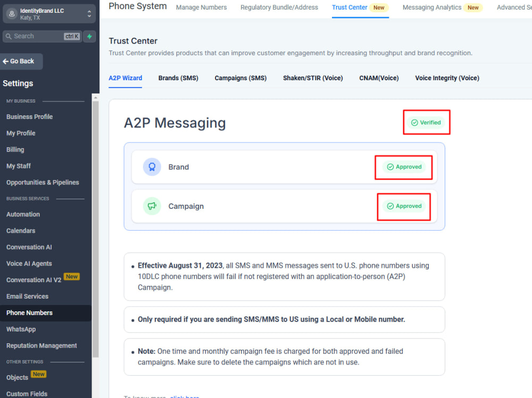Viewport: 532px width, 398px height.
Task: Open Conversation AI V2 settings
Action: coord(34,280)
